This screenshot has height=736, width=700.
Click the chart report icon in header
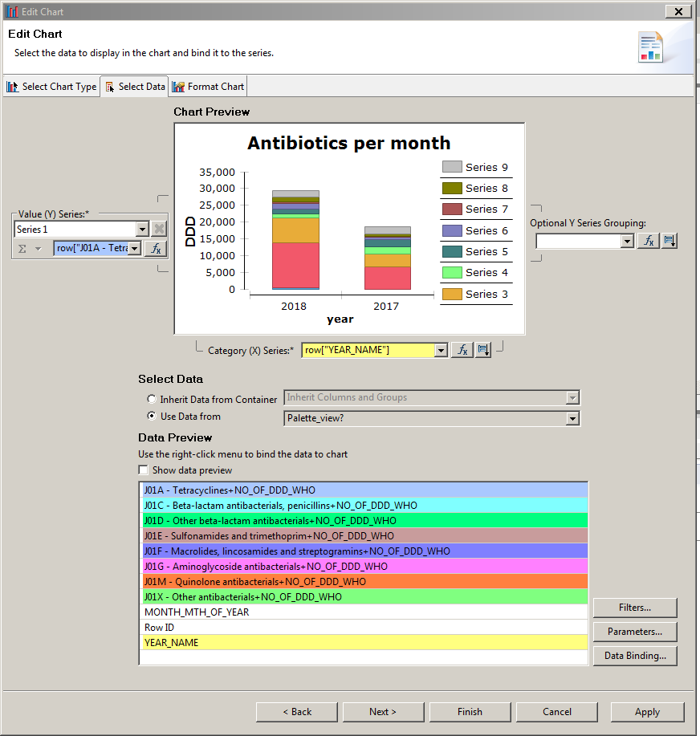[x=650, y=47]
